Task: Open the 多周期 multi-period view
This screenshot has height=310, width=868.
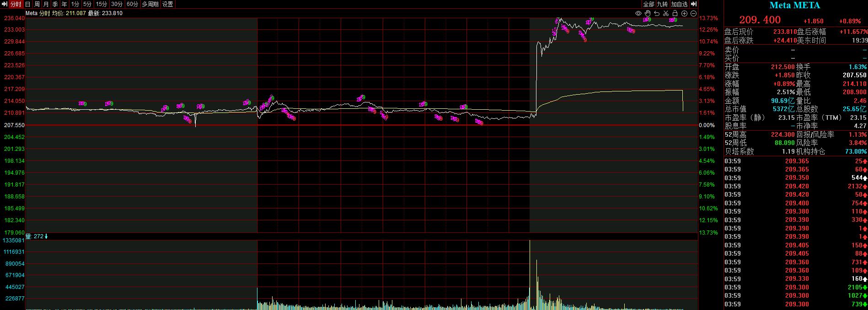Action: (x=150, y=4)
